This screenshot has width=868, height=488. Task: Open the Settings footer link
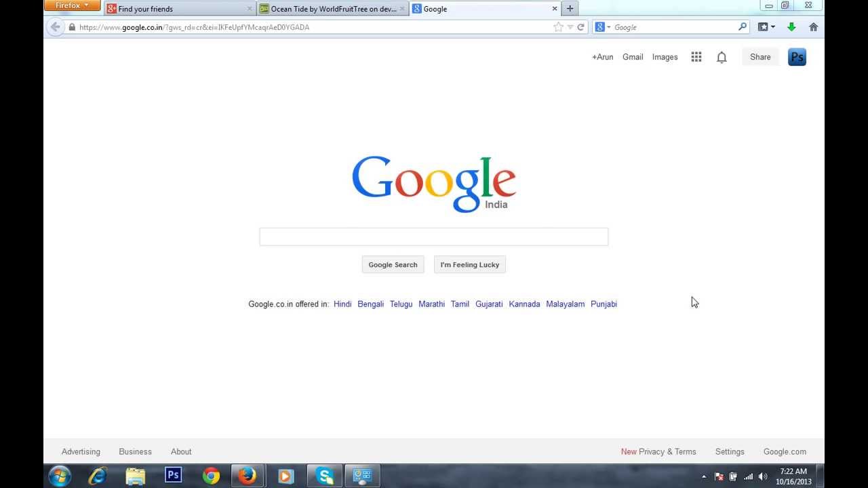coord(730,451)
